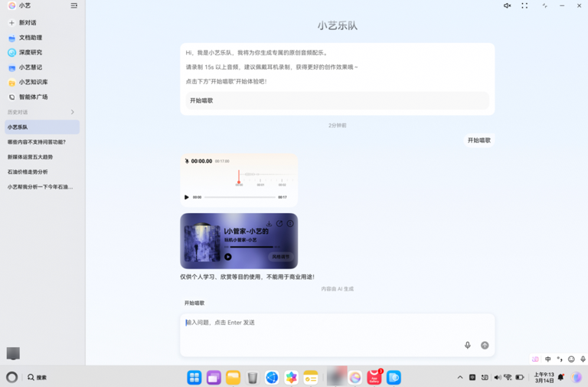Share the generated song

[279, 223]
